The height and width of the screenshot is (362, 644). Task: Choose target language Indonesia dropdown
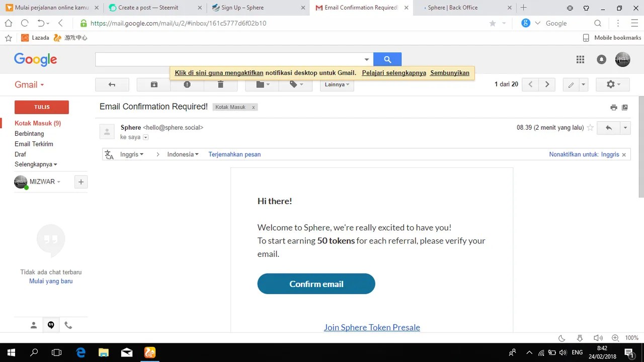pyautogui.click(x=183, y=154)
